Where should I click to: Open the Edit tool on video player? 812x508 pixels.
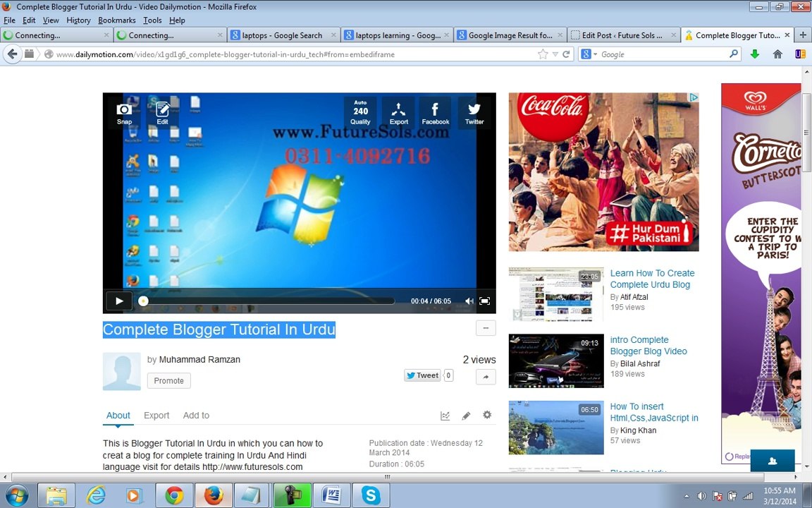point(163,114)
